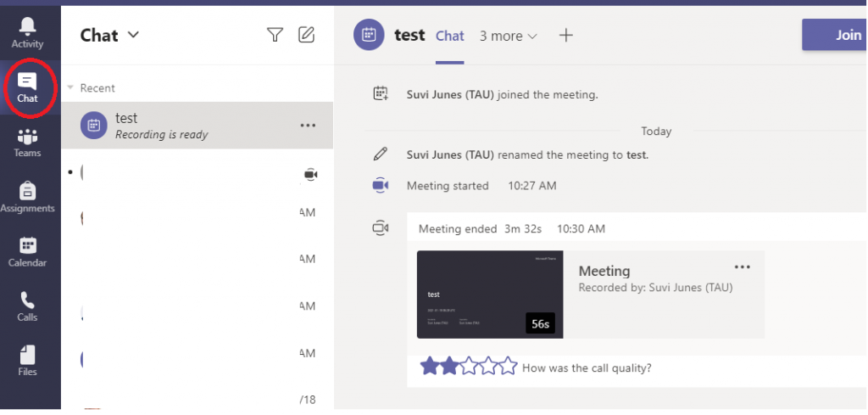Open Calls from the sidebar
This screenshot has height=415, width=868.
tap(27, 306)
